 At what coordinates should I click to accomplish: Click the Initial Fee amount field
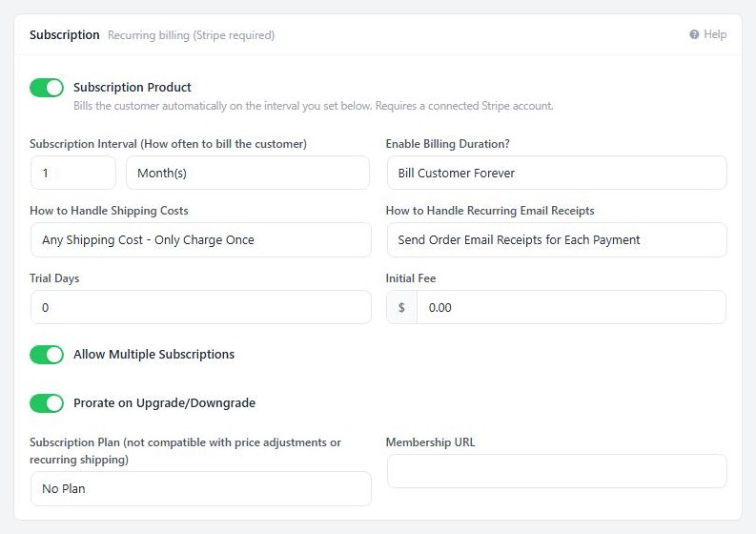[x=571, y=307]
